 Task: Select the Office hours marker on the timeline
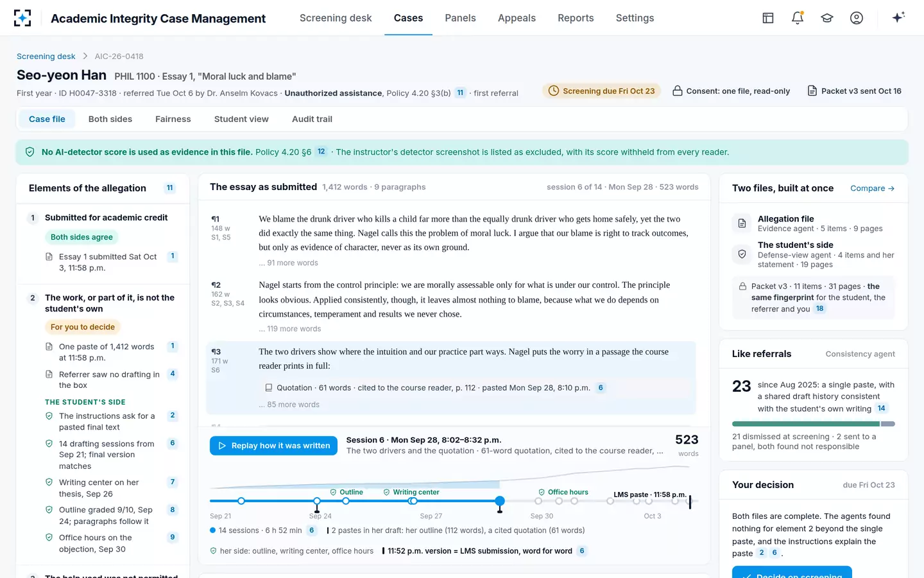pos(563,493)
